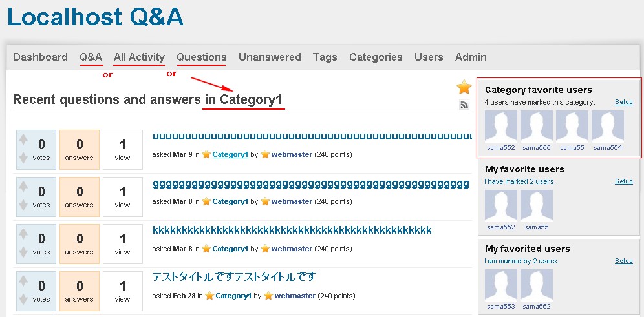Click Setup link in Category favorite users
The width and height of the screenshot is (644, 317).
623,102
